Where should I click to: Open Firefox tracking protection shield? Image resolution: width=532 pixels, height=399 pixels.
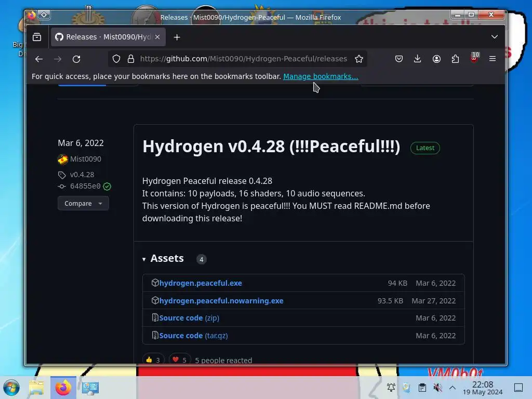(116, 59)
